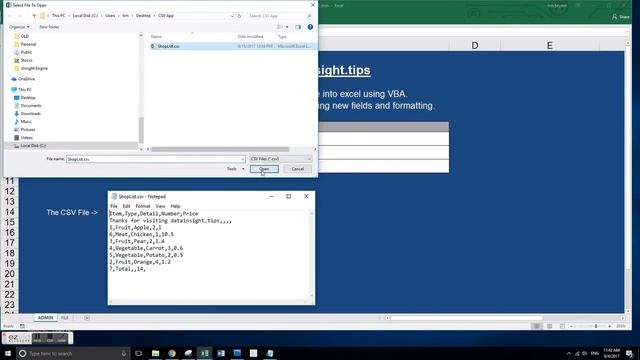640x360 pixels.
Task: Click Excel zoom out minus button
Action: click(x=571, y=326)
